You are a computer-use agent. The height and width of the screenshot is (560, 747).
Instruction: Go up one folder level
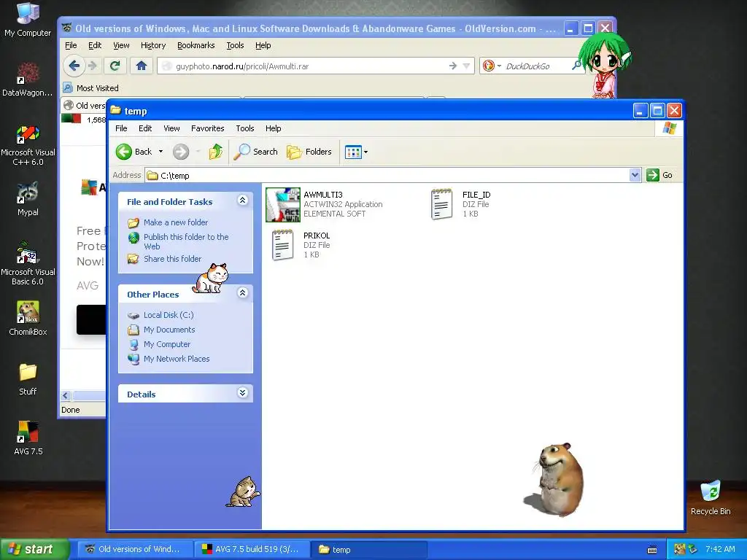(x=215, y=152)
